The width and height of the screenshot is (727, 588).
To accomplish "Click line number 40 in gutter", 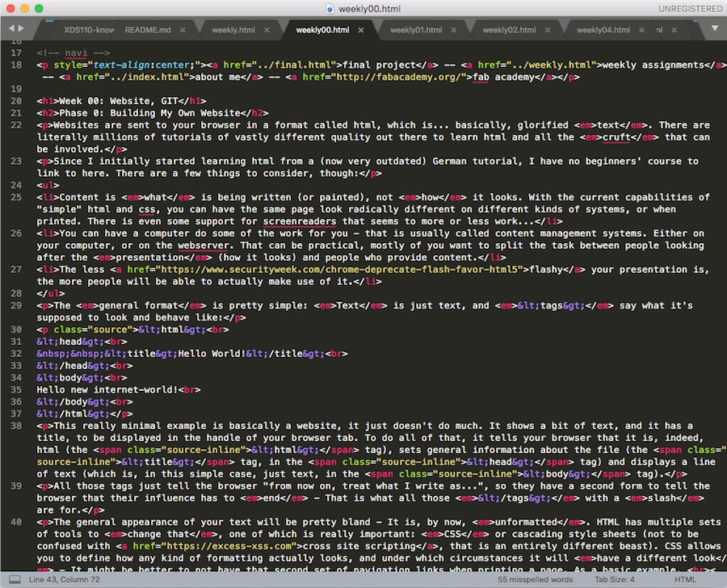I will point(16,522).
